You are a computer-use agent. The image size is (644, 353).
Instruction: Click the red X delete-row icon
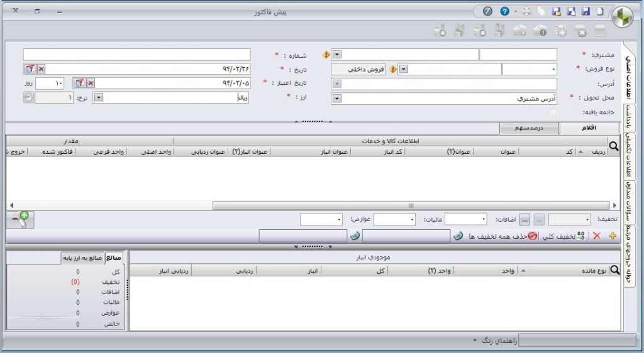(597, 236)
